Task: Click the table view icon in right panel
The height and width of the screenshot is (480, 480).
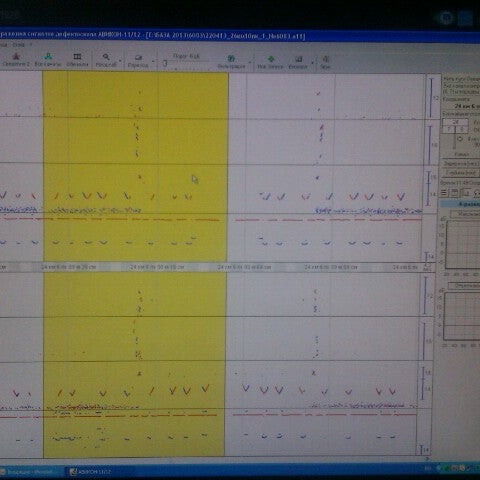Action: tap(455, 193)
